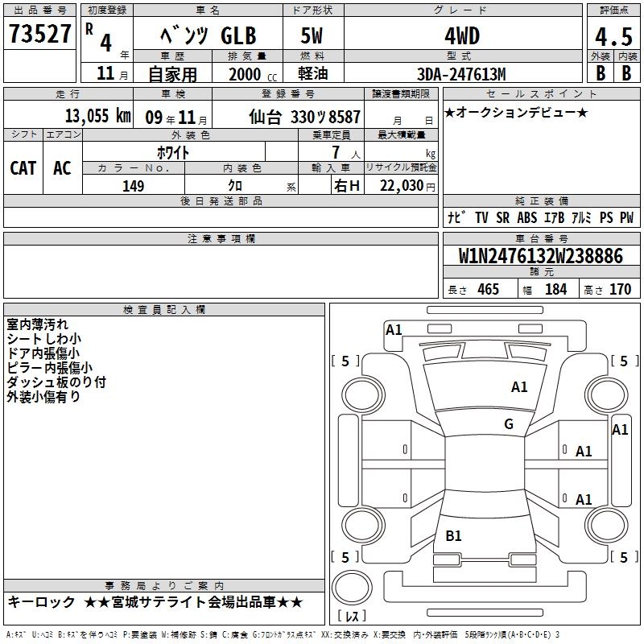
Task: Click inspector note 外装小傷有り
Action: pos(43,396)
